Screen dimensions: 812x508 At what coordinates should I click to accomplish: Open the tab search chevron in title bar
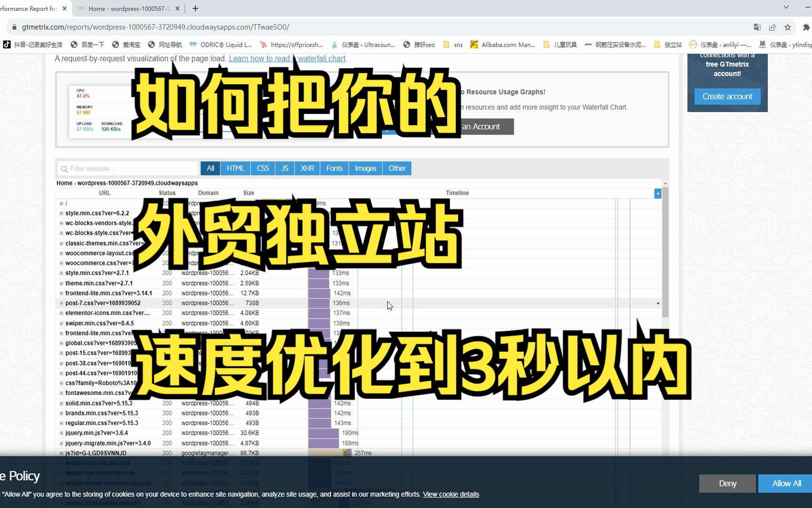(786, 7)
